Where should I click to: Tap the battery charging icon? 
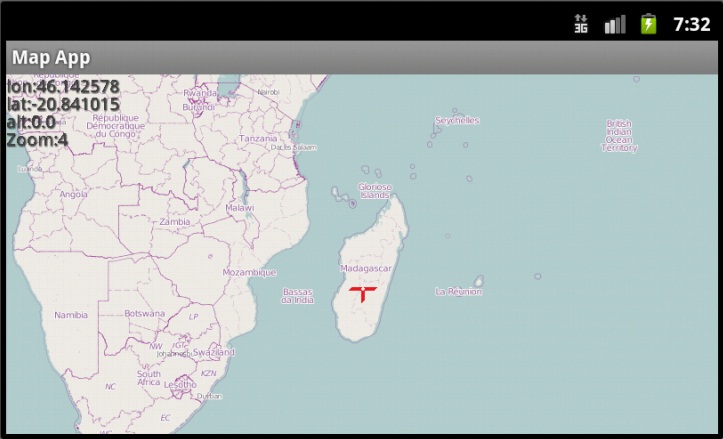(x=649, y=23)
